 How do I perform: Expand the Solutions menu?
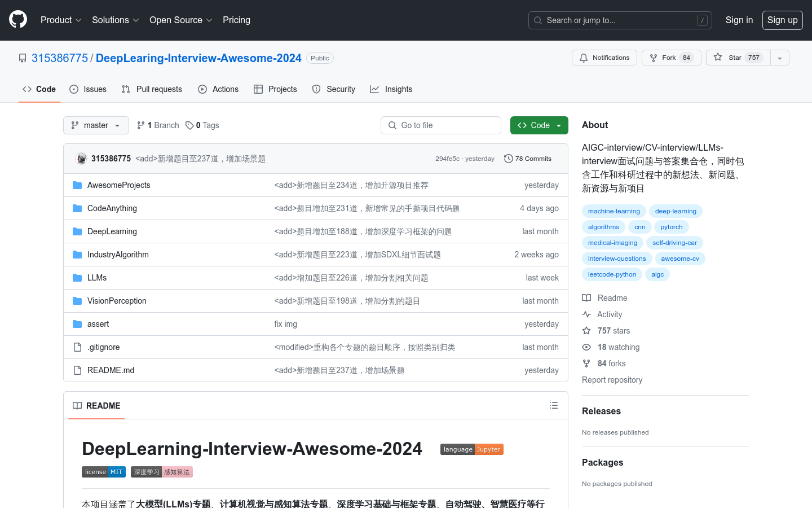(x=115, y=20)
